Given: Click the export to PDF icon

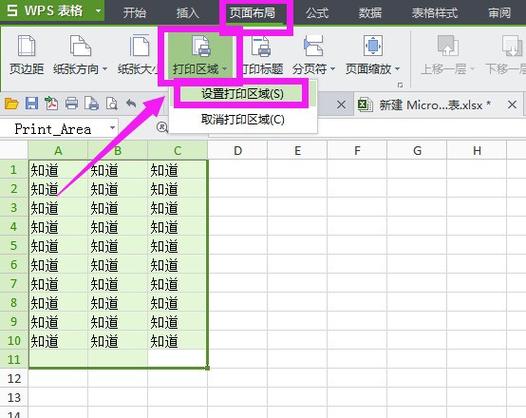Looking at the screenshot, I should (x=51, y=104).
